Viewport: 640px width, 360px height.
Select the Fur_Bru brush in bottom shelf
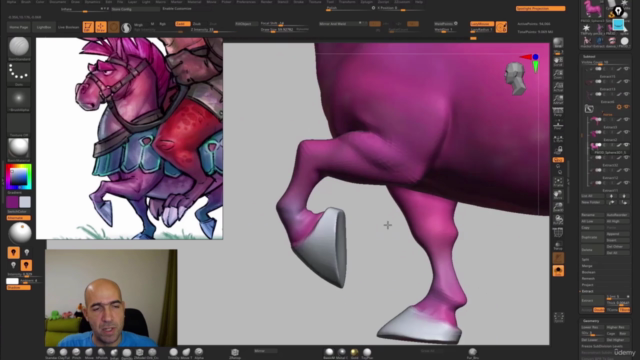[x=472, y=353]
